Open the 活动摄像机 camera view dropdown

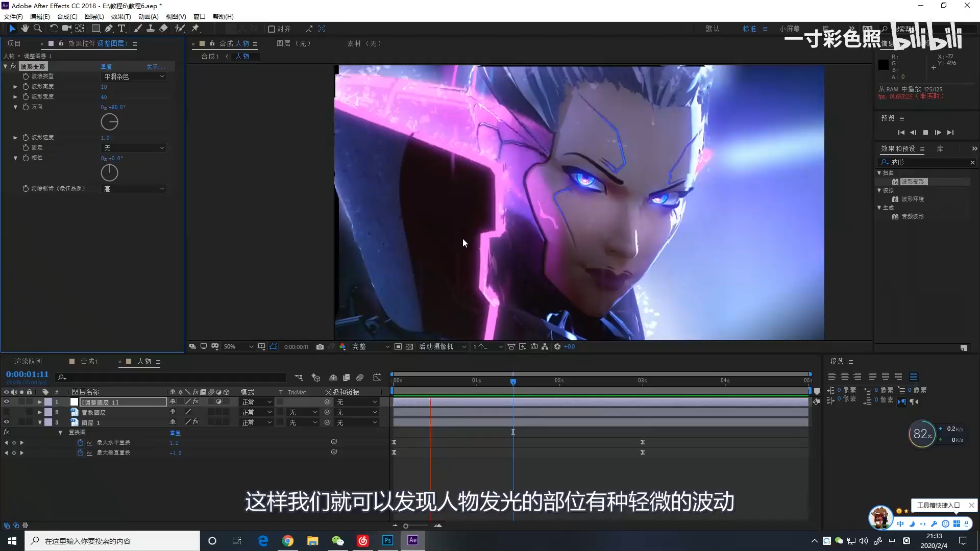point(442,346)
